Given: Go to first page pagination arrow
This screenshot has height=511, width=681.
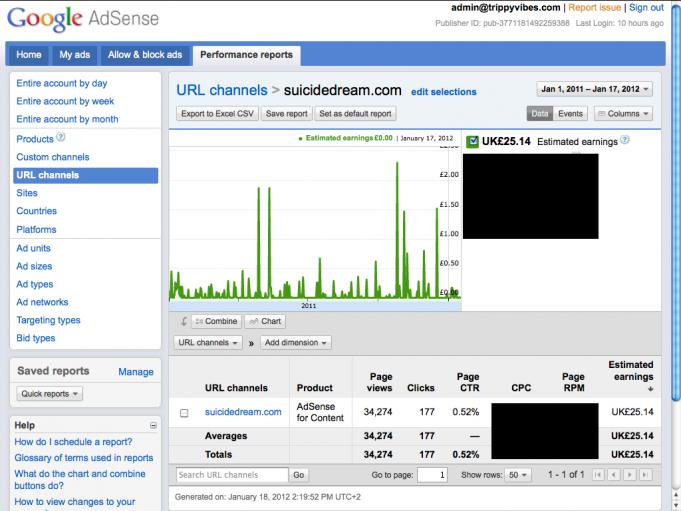Looking at the screenshot, I should (598, 475).
